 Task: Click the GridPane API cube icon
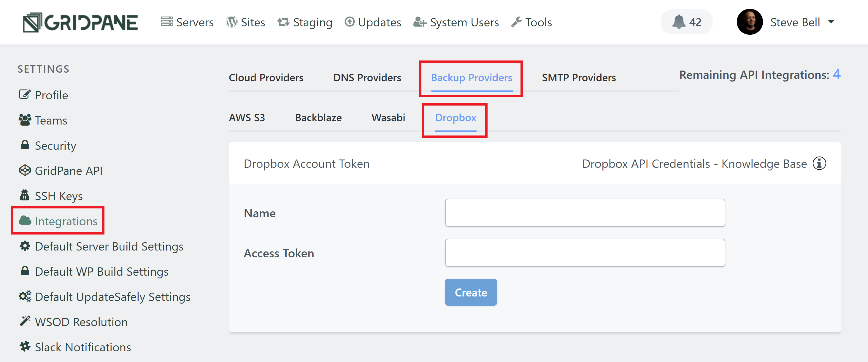click(25, 170)
